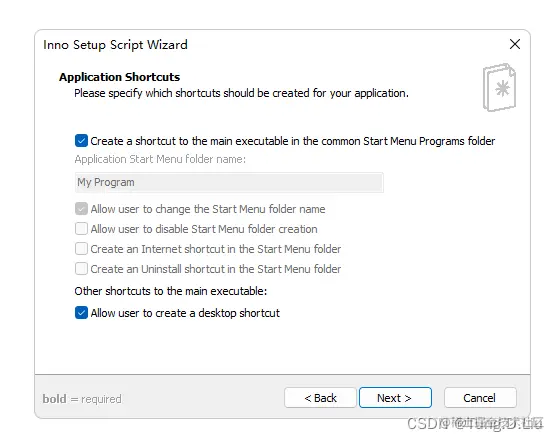557x442 pixels.
Task: Enable 'Allow user to disable Start Menu folder creation'
Action: [x=81, y=228]
